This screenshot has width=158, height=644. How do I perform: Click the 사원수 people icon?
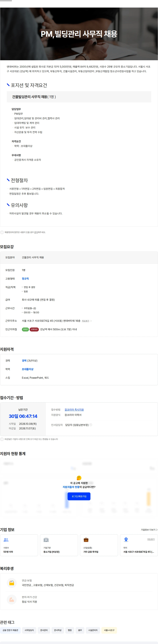(x=6, y=540)
